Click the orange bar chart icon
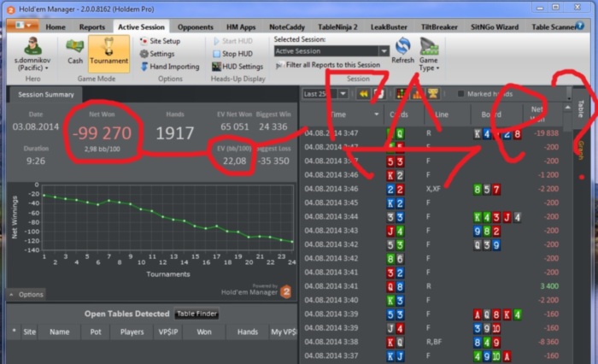The width and height of the screenshot is (598, 364). pyautogui.click(x=417, y=93)
